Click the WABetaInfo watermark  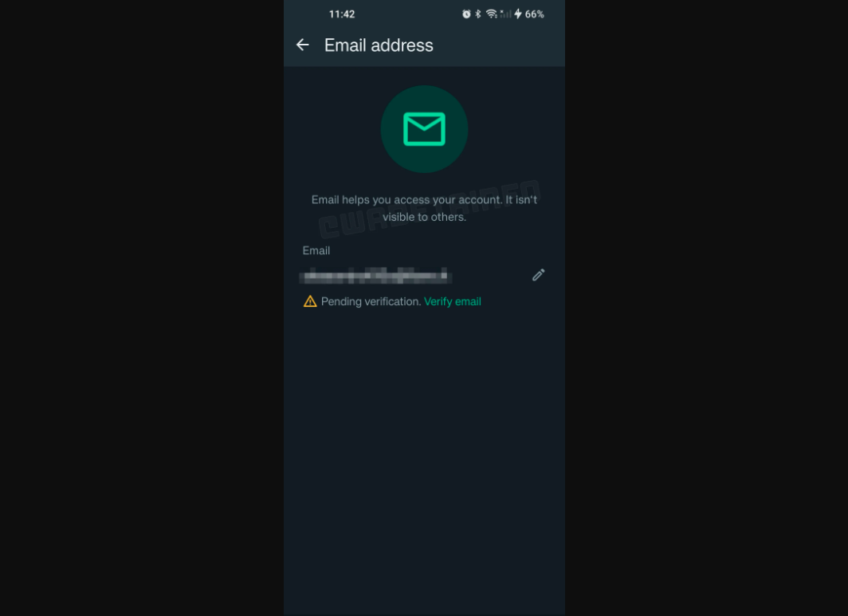[x=430, y=210]
